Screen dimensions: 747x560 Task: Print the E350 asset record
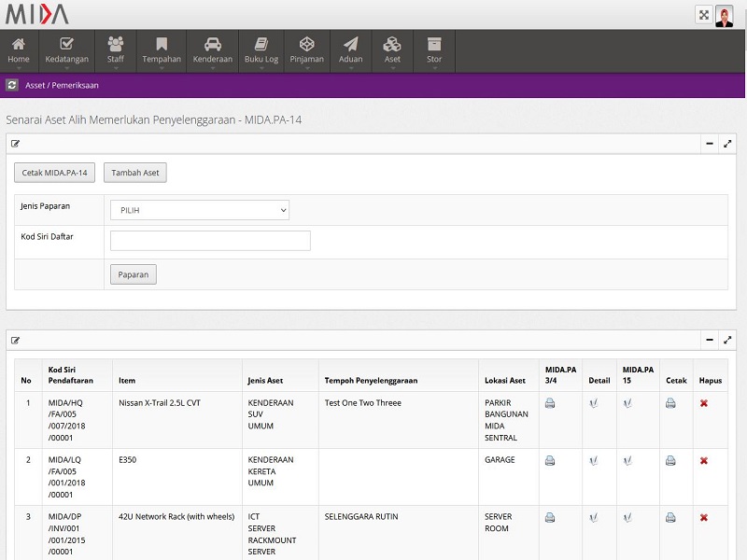coord(670,460)
